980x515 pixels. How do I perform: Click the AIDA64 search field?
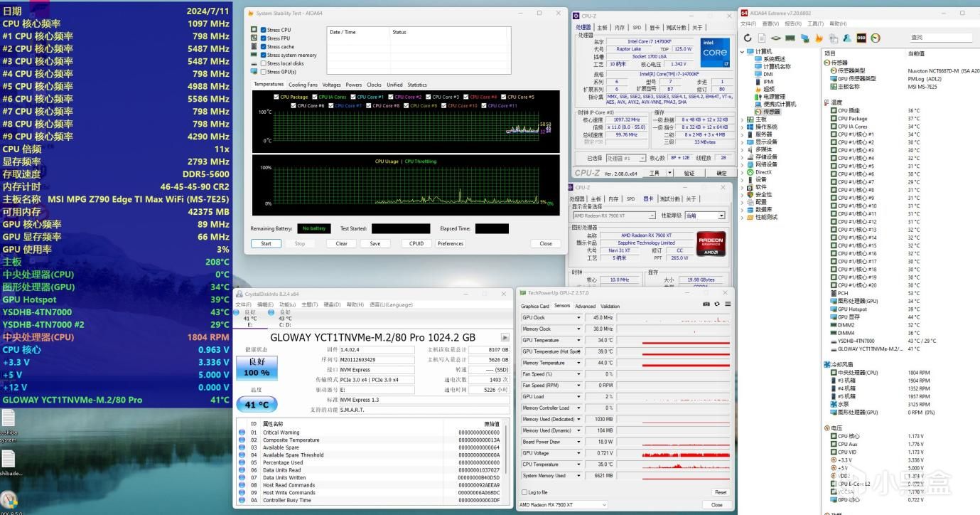tap(942, 38)
